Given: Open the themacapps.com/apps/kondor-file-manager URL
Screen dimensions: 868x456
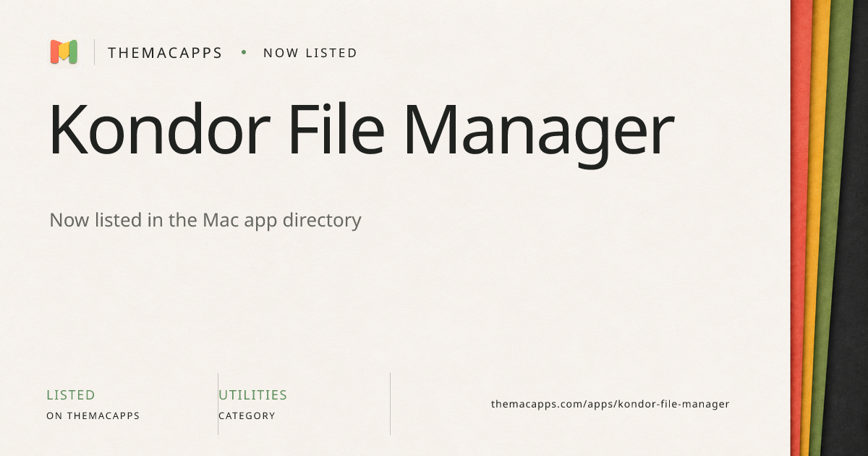Looking at the screenshot, I should click(x=610, y=404).
